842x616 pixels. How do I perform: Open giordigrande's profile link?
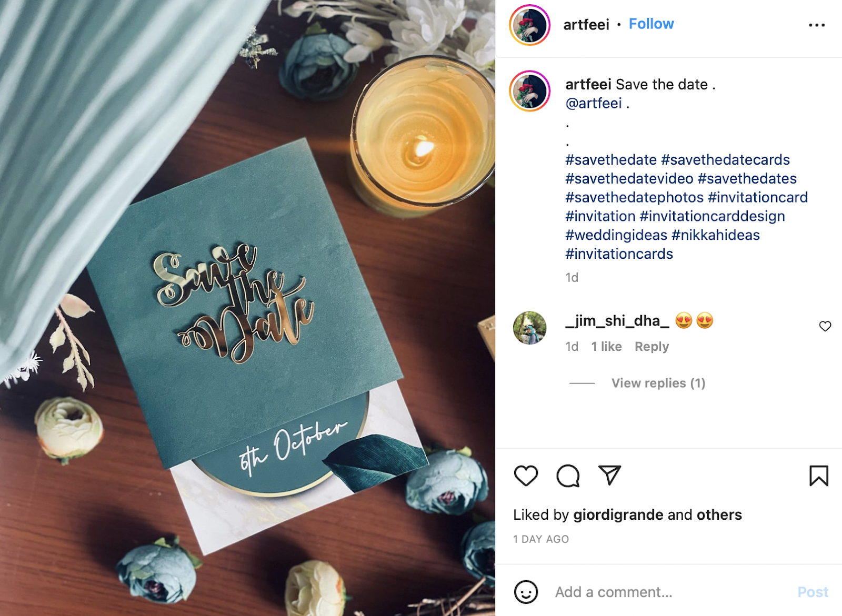click(618, 514)
